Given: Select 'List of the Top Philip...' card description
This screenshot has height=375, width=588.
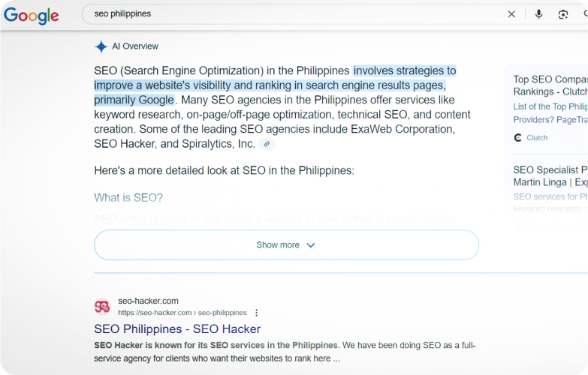Looking at the screenshot, I should click(x=550, y=113).
